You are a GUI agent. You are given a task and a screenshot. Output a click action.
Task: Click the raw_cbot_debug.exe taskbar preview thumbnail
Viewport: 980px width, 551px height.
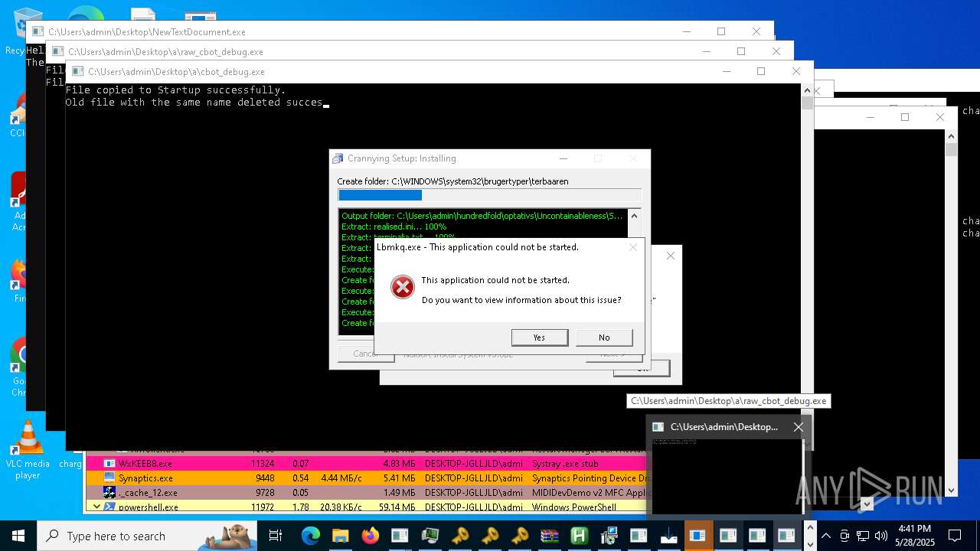727,476
